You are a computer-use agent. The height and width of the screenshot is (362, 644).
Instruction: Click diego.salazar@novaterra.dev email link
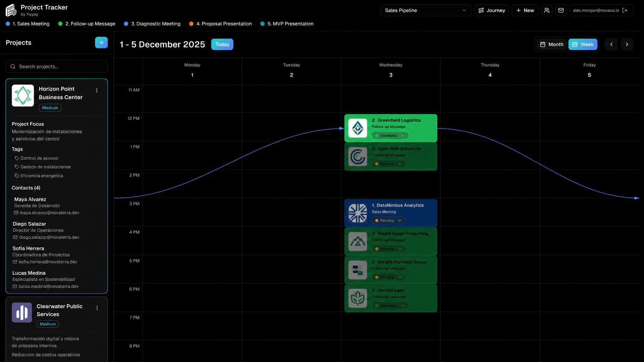(x=49, y=237)
